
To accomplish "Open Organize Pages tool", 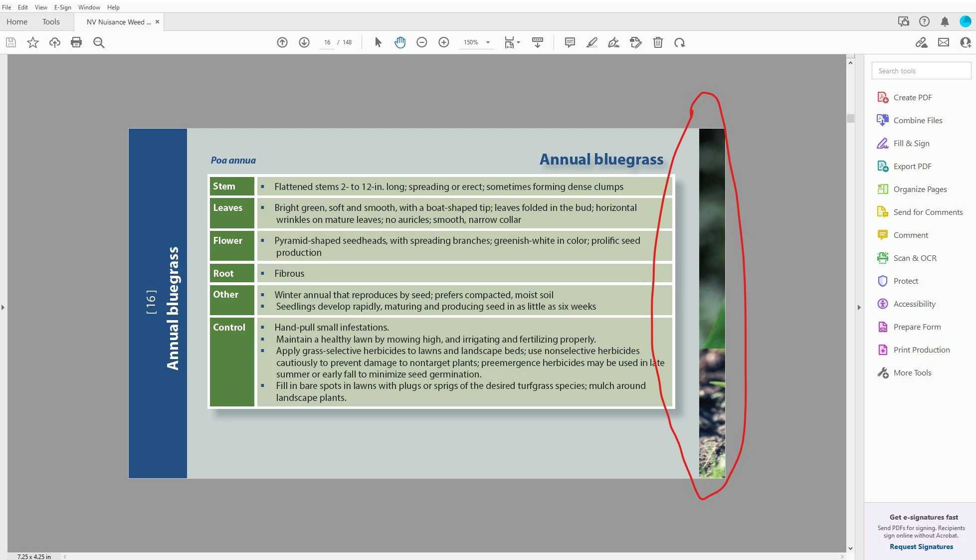I will [x=920, y=189].
